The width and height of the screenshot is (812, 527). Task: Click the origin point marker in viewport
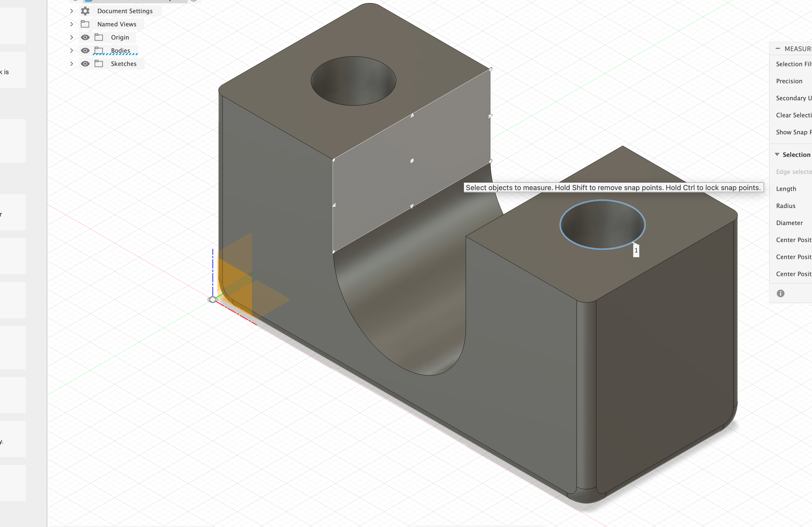pyautogui.click(x=213, y=300)
